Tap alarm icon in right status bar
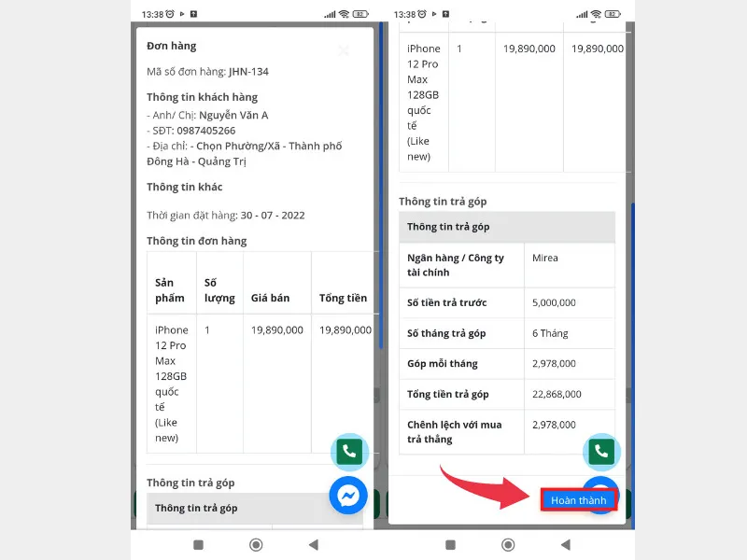This screenshot has width=747, height=560. click(422, 14)
